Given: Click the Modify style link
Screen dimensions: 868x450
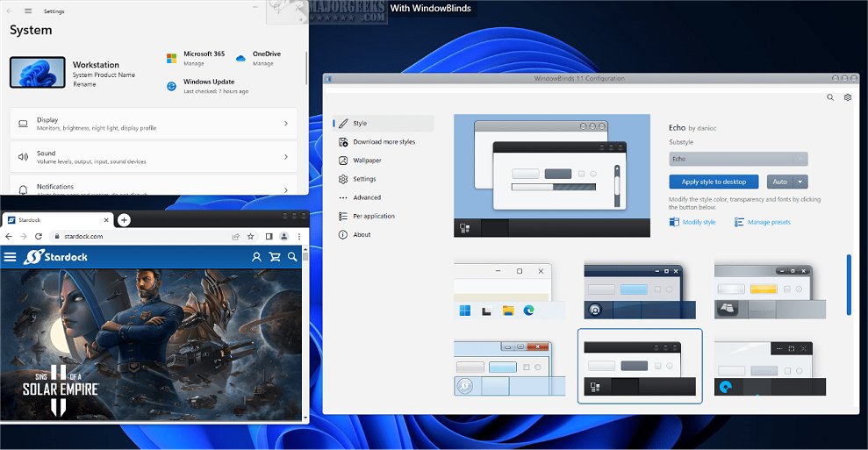Looking at the screenshot, I should (x=692, y=222).
